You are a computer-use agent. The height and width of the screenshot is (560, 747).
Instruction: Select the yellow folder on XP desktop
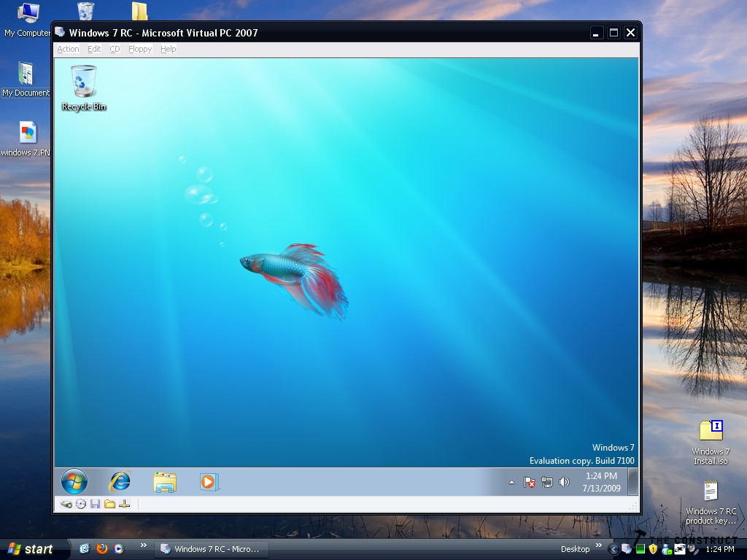point(139,11)
